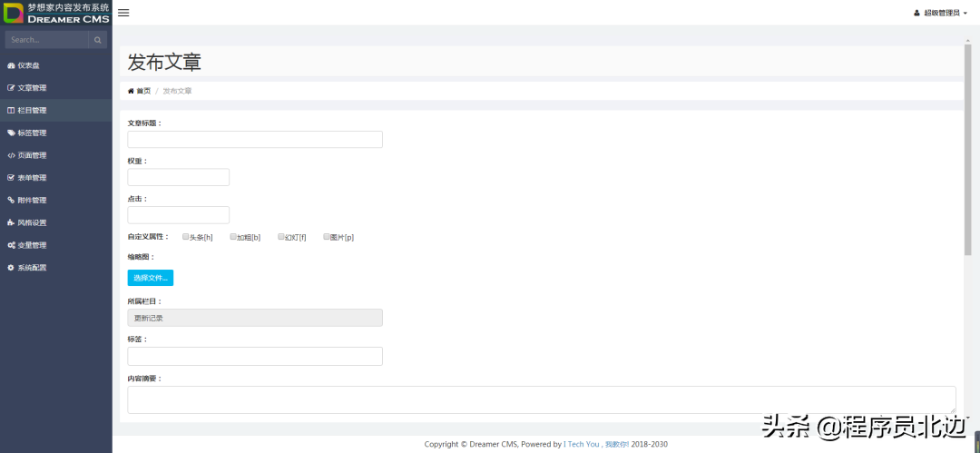Focus the 权重 input field
Viewport: 980px width, 453px height.
coord(178,177)
